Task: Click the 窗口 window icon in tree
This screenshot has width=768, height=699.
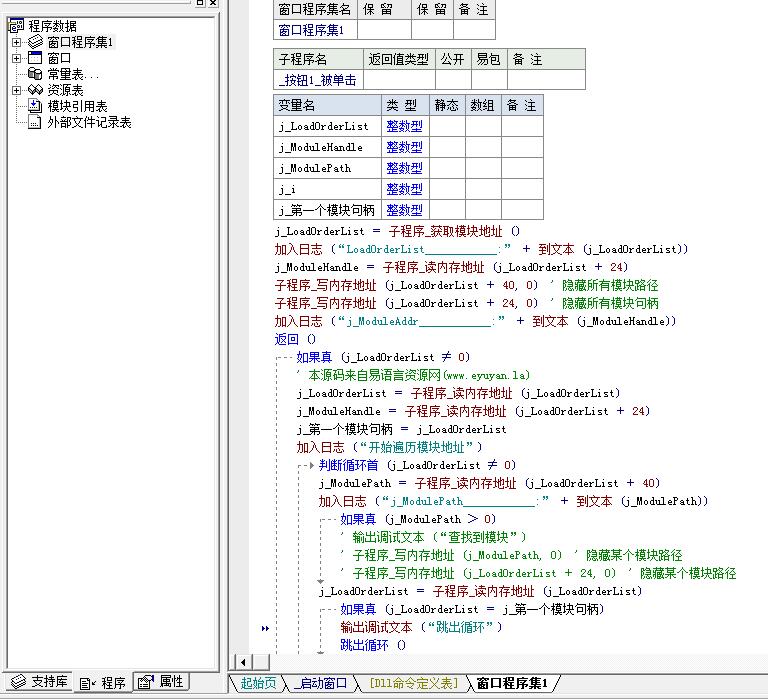Action: pos(36,58)
